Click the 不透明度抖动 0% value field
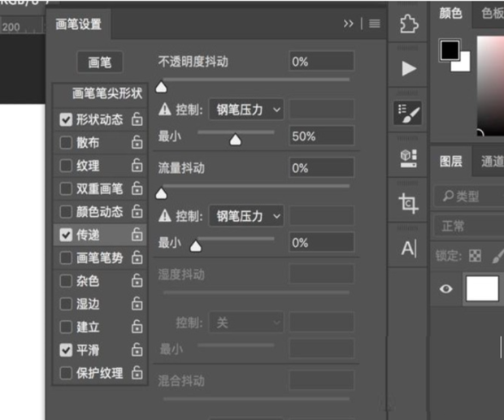504x420 pixels. [321, 61]
